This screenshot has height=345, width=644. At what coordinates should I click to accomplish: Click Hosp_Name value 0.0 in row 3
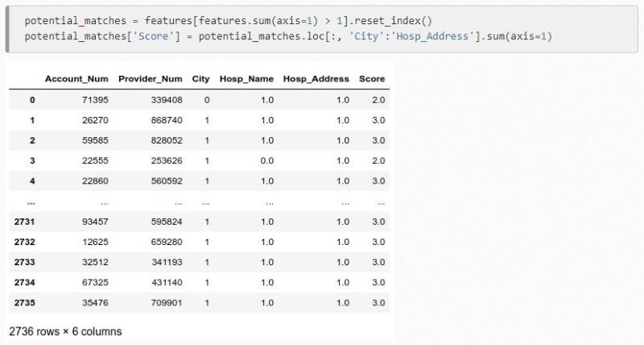pyautogui.click(x=267, y=160)
